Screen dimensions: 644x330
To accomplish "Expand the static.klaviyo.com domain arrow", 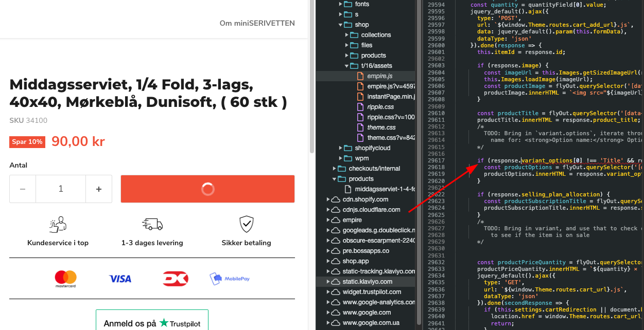I will point(328,282).
